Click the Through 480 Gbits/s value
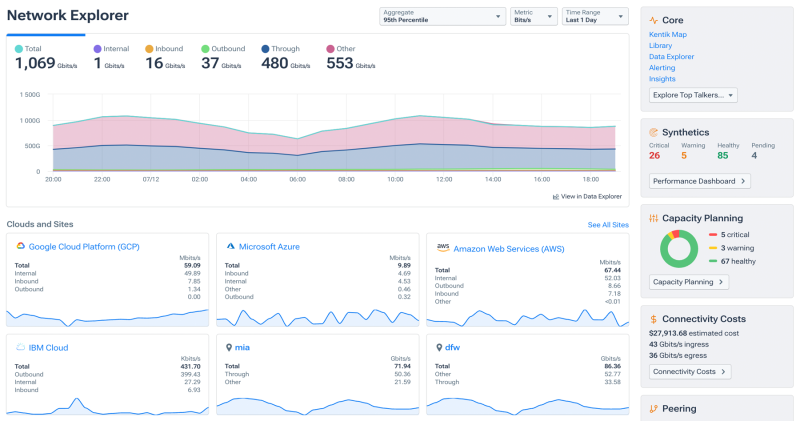The height and width of the screenshot is (421, 800). (x=286, y=63)
